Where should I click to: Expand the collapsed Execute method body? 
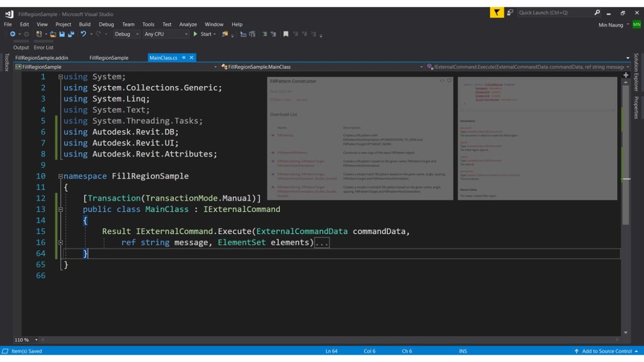coord(60,243)
